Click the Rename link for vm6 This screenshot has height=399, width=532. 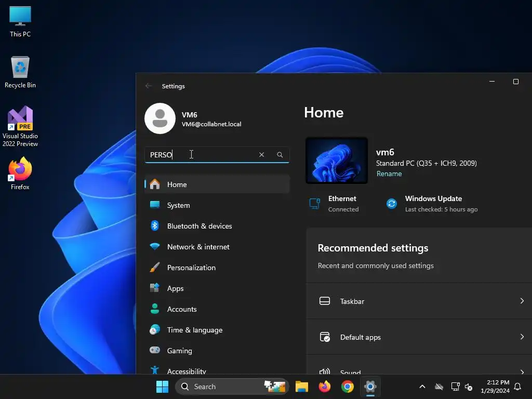(389, 174)
